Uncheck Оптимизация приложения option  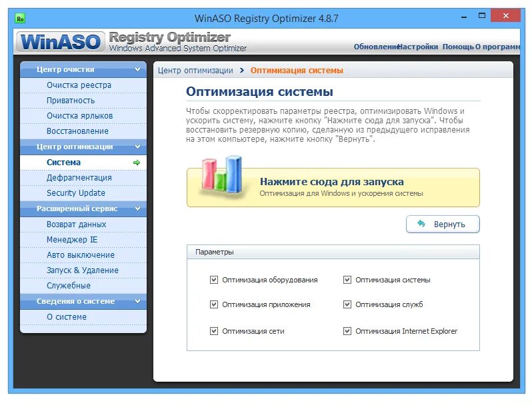(x=214, y=304)
